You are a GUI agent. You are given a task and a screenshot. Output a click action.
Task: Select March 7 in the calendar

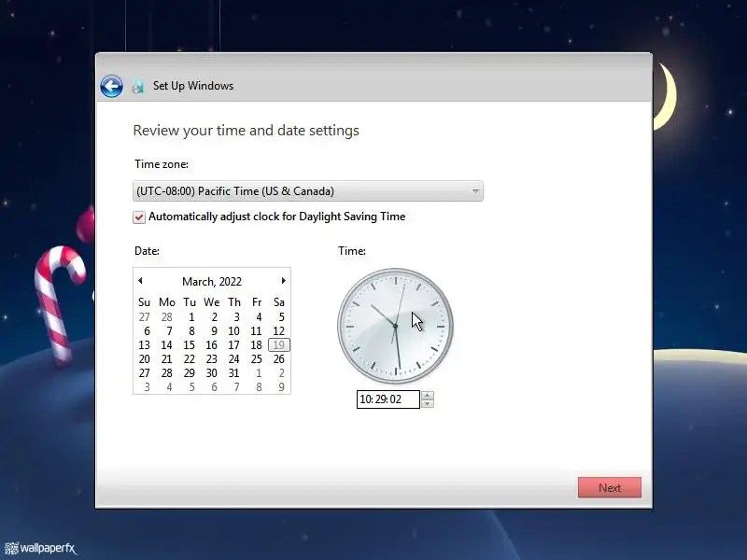click(169, 331)
